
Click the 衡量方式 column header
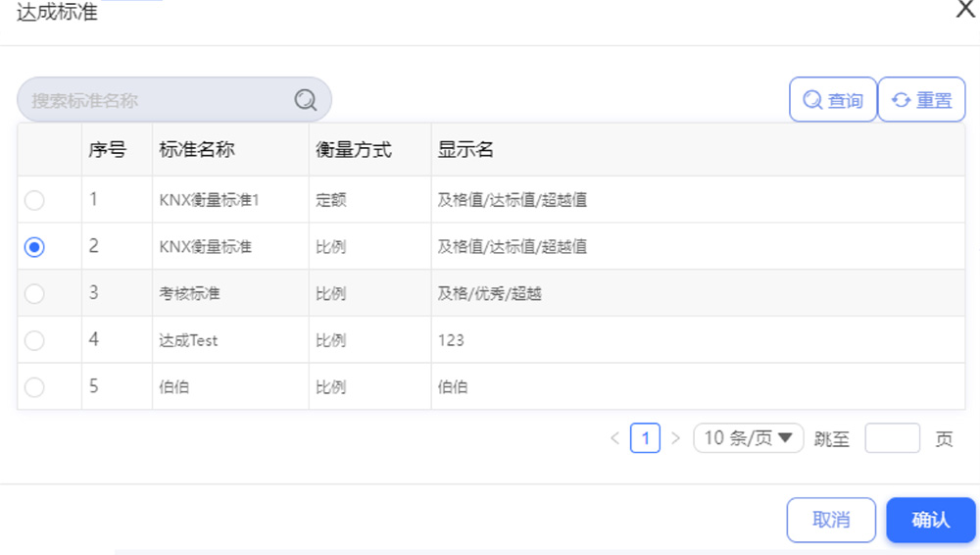click(354, 150)
